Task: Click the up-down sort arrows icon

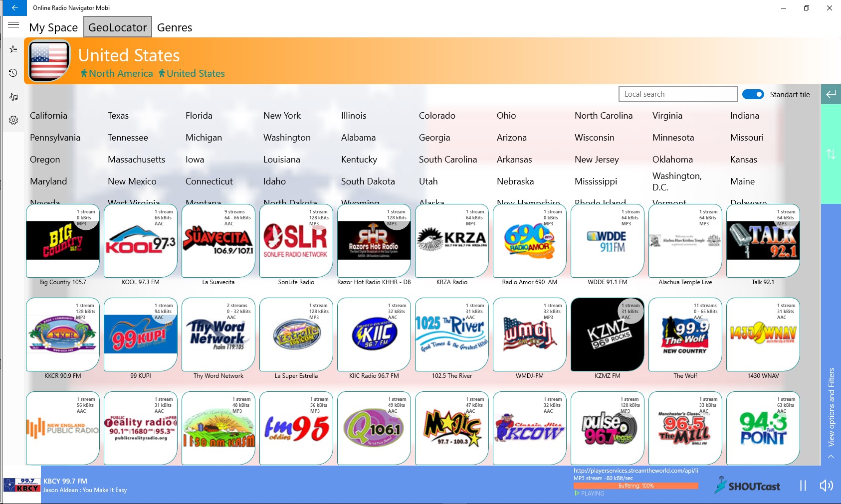Action: (831, 154)
